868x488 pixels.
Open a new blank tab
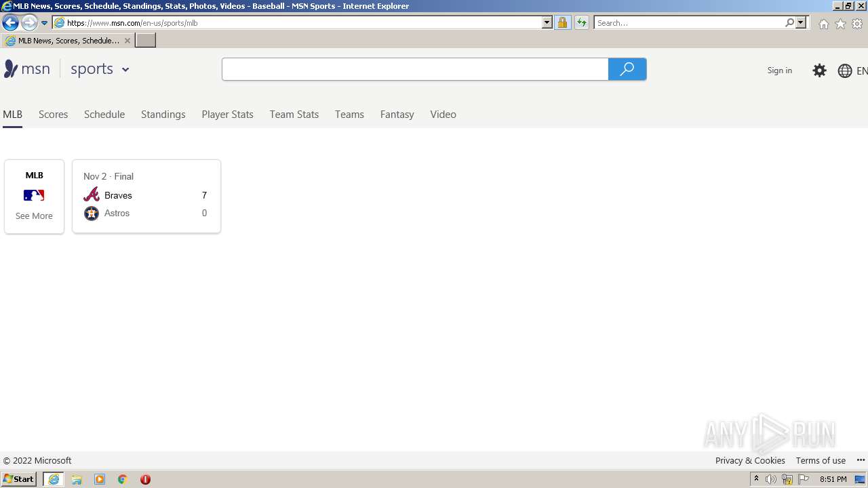point(146,41)
